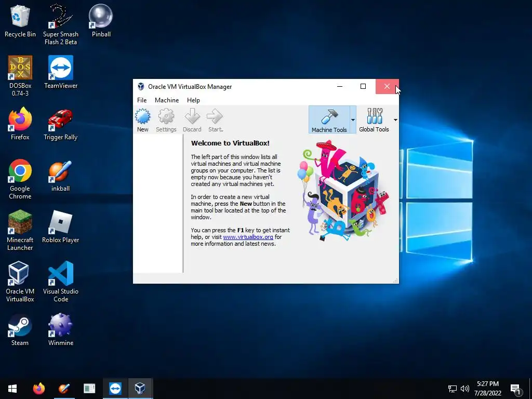The image size is (532, 399).
Task: Click the TeamViewer taskbar icon
Action: tap(115, 389)
